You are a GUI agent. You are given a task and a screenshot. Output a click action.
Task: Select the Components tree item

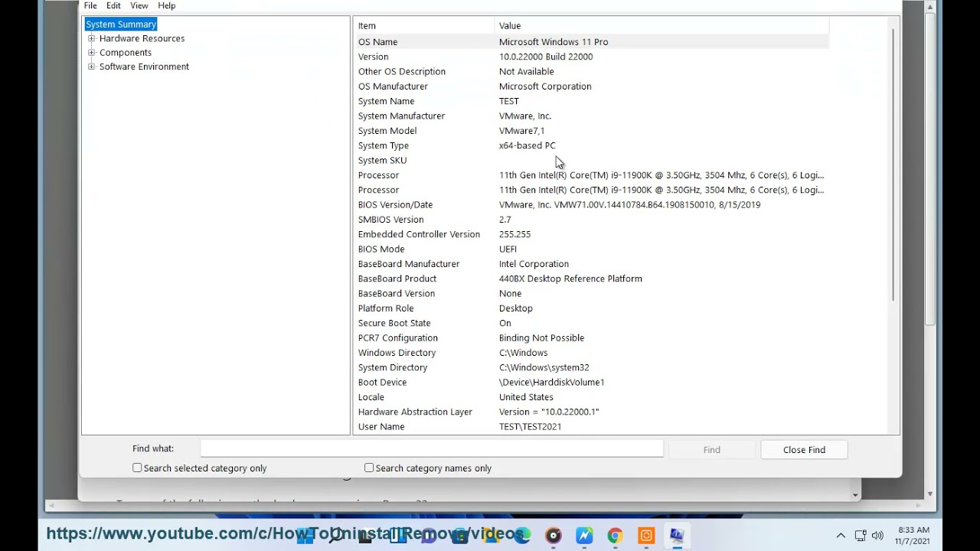coord(126,53)
